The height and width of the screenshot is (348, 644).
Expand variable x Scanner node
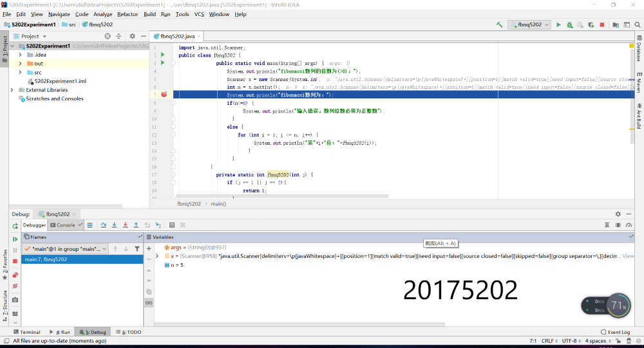point(157,256)
